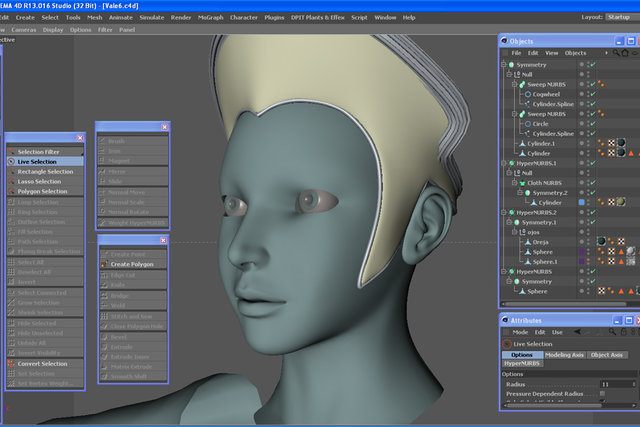This screenshot has width=640, height=427.
Task: Click the Convert Selection icon
Action: (11, 363)
